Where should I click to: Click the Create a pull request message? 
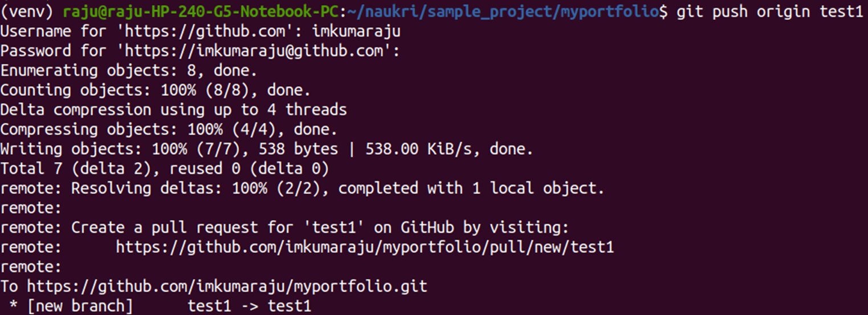pos(319,228)
